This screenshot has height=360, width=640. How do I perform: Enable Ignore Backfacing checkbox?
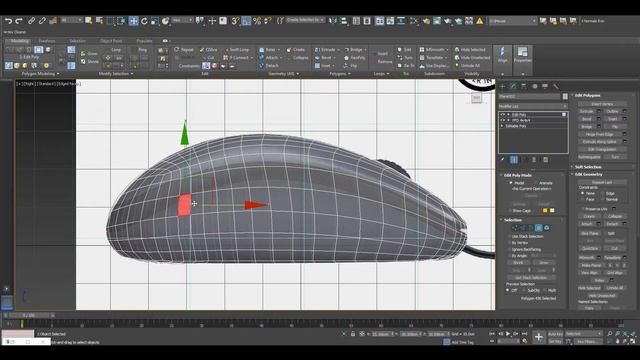510,249
